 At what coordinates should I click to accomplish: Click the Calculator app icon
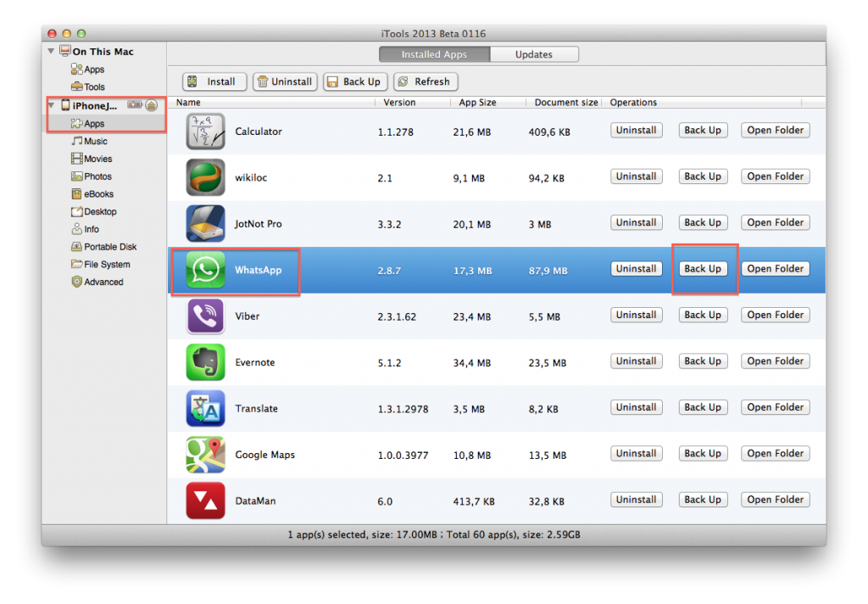tap(205, 131)
